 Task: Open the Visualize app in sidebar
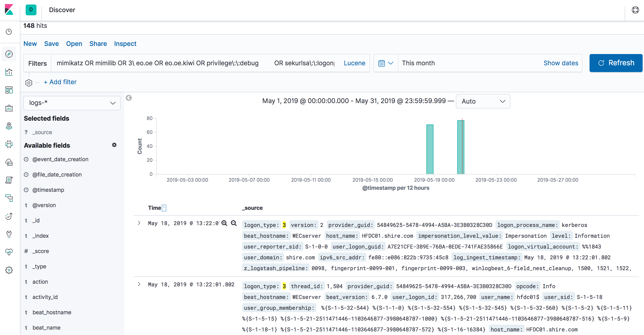point(9,72)
